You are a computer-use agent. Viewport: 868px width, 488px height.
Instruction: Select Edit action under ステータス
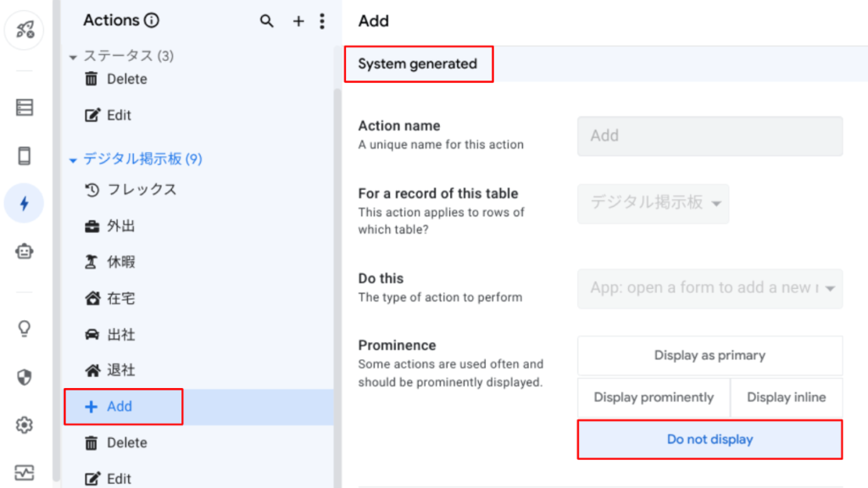click(198, 115)
